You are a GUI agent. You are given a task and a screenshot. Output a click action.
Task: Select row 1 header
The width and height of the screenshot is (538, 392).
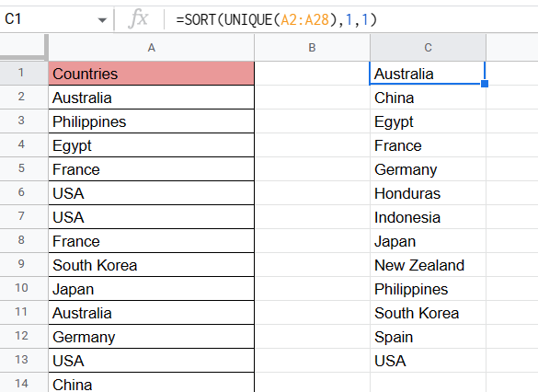pos(23,73)
